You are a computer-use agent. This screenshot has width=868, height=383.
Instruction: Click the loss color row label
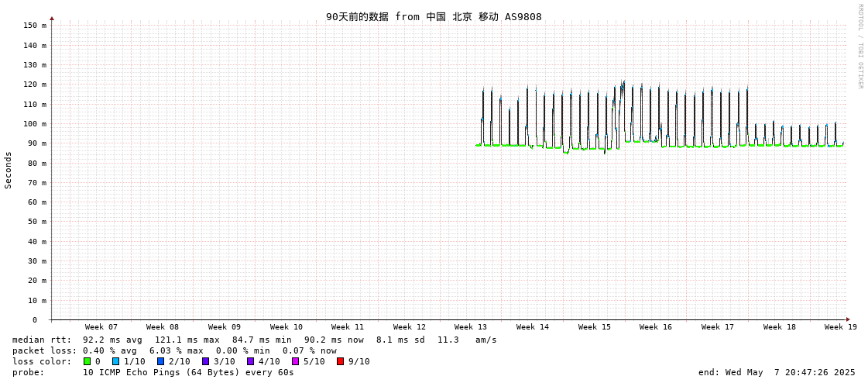pyautogui.click(x=42, y=361)
